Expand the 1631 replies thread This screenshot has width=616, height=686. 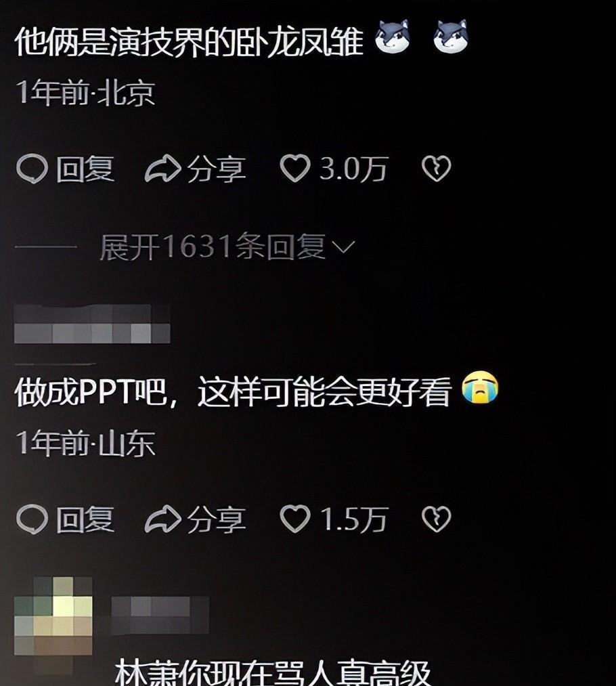(227, 246)
